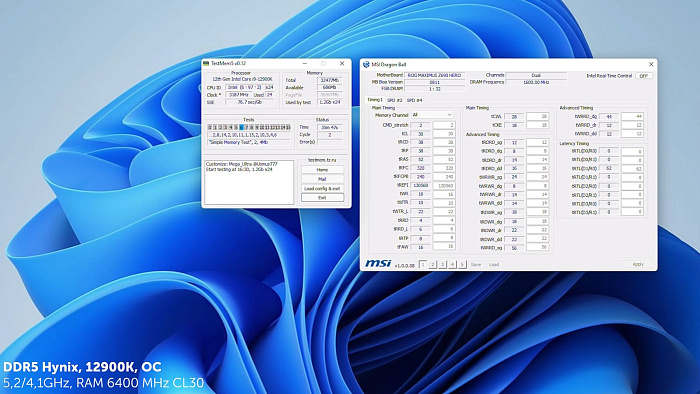Viewport: 700px width, 394px height.
Task: Open the SPD #2 tab
Action: coord(394,100)
